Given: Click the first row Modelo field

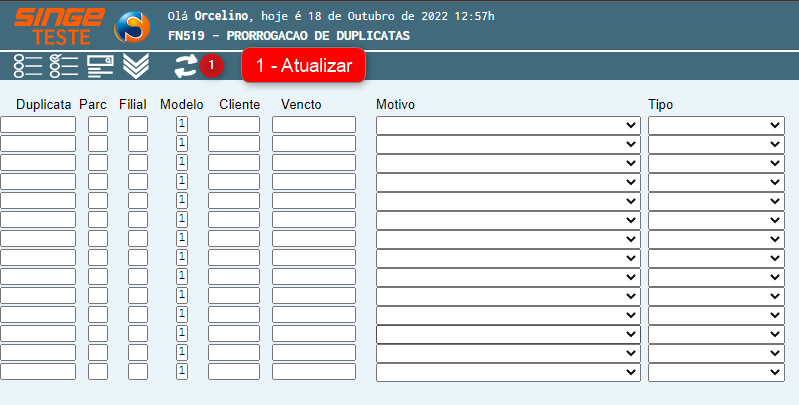Looking at the screenshot, I should coord(182,125).
